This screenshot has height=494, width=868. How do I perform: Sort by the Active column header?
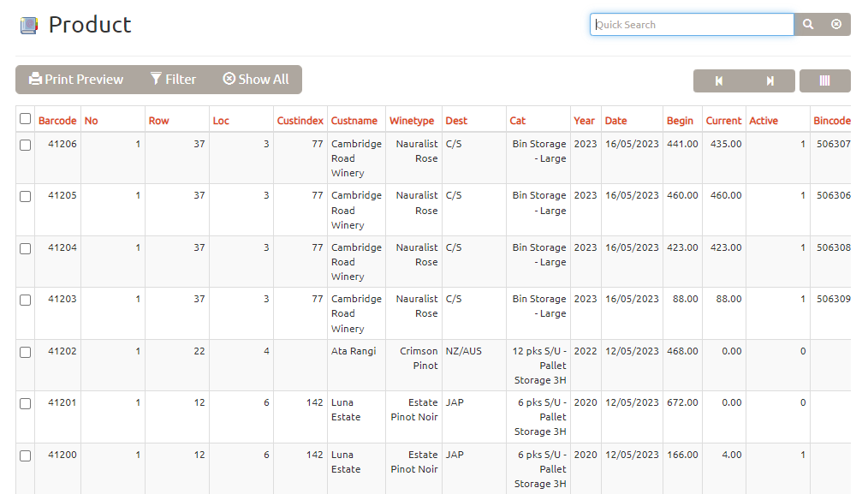tap(764, 121)
